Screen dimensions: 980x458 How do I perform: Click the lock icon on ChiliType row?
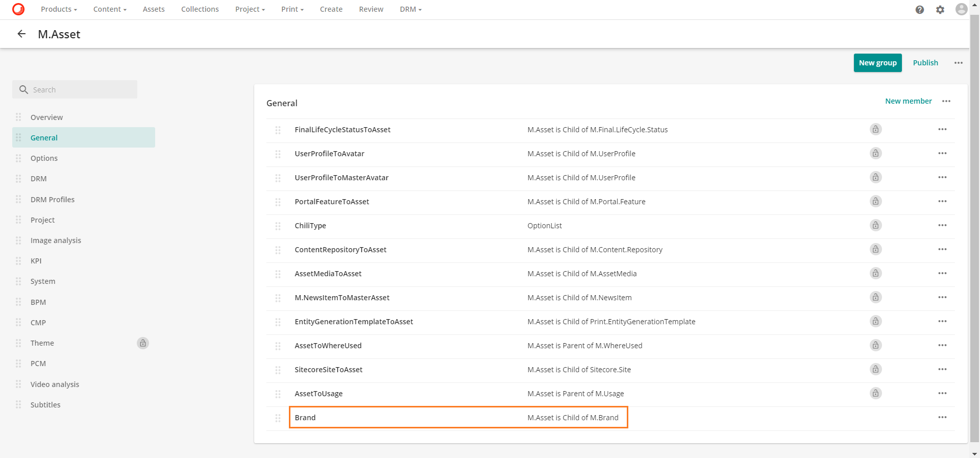[875, 225]
